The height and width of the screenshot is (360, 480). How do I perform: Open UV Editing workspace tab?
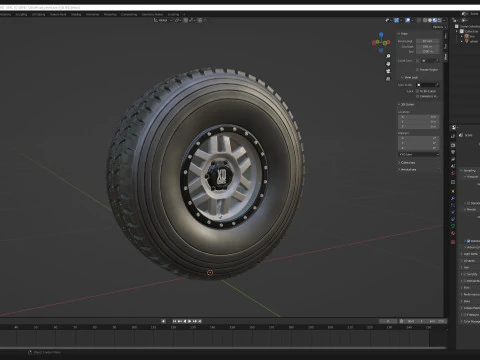38,15
